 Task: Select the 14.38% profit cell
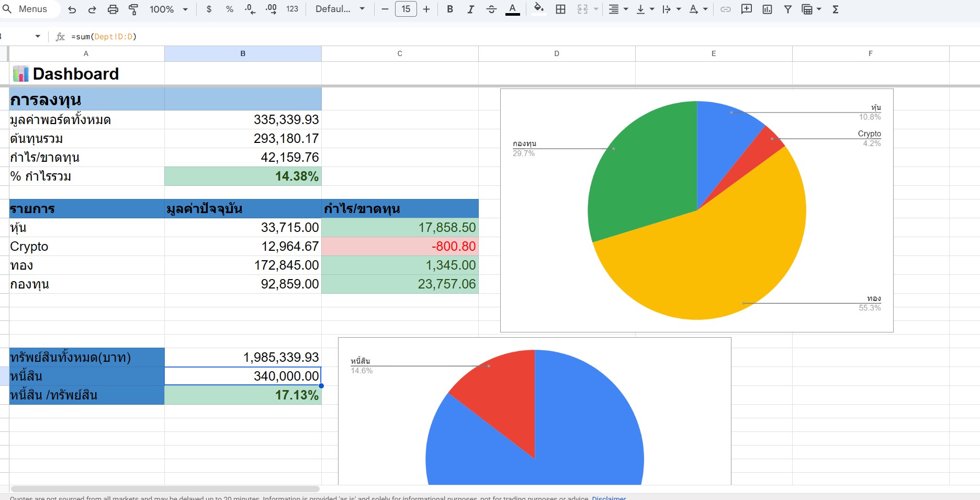coord(243,176)
